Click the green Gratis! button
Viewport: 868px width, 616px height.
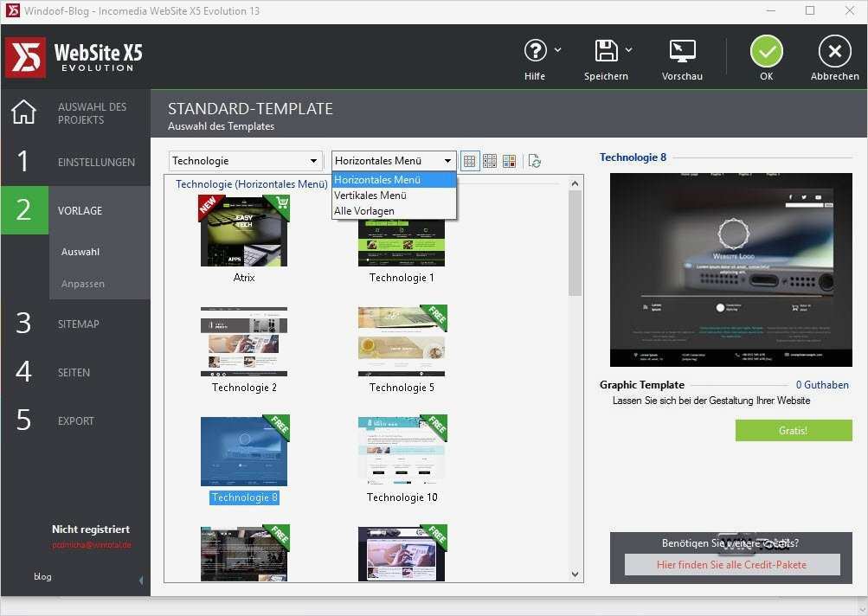[794, 431]
